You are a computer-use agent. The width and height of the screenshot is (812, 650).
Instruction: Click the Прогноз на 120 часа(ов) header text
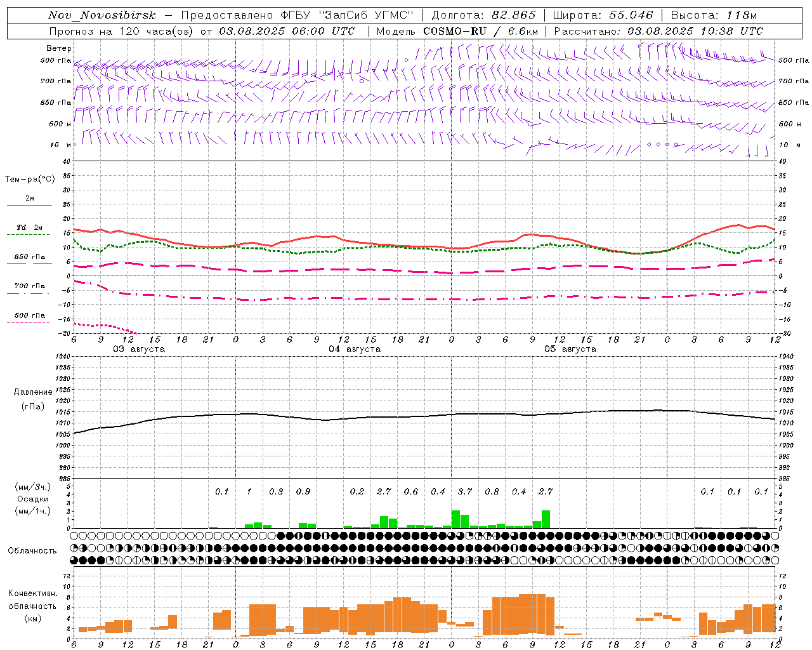click(x=122, y=31)
